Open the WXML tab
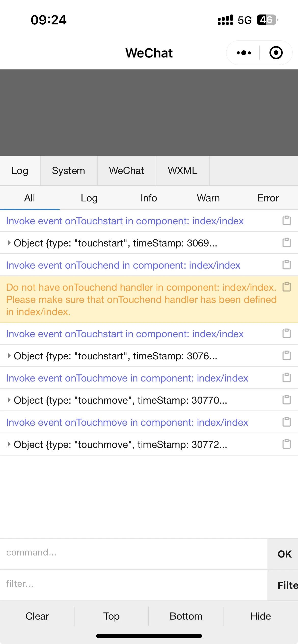298x644 pixels. [x=182, y=171]
